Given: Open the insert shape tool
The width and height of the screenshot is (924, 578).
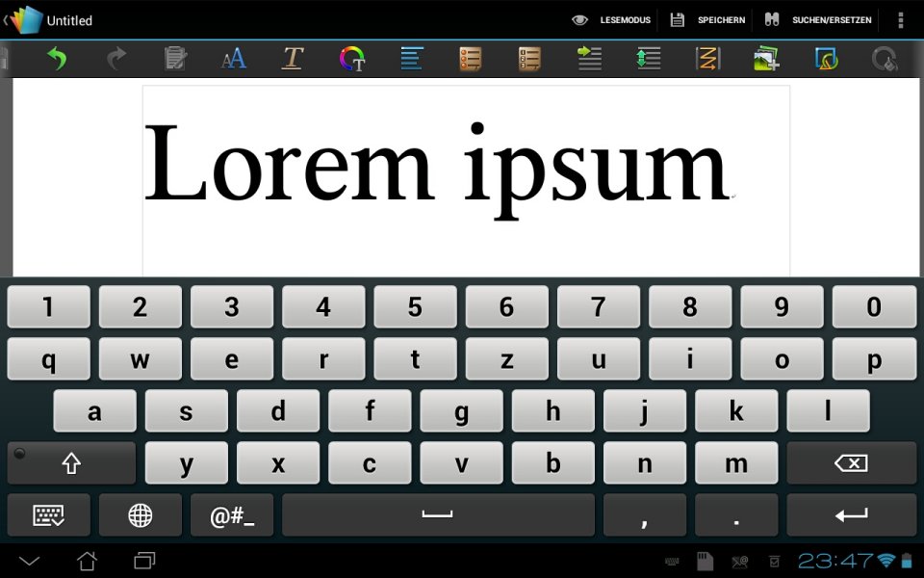Looking at the screenshot, I should click(826, 59).
